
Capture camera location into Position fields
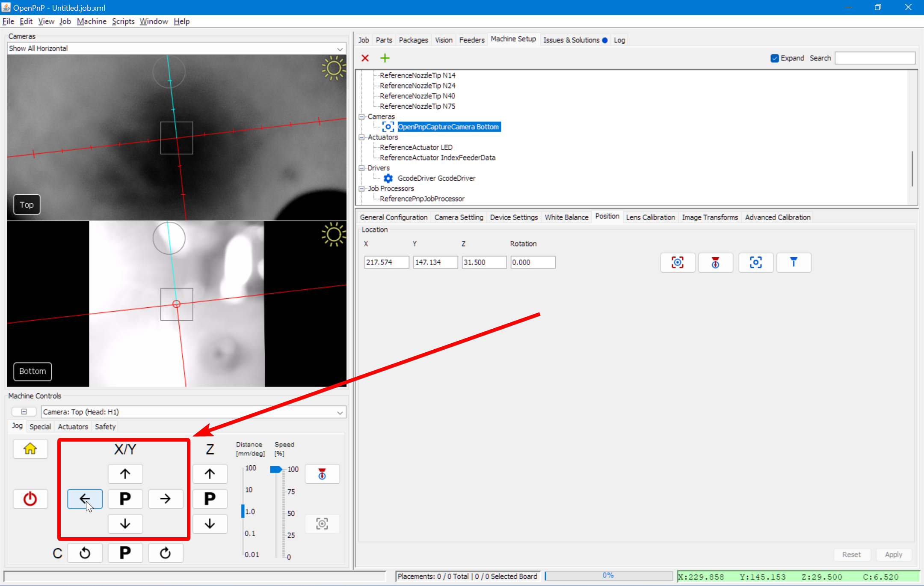pos(678,262)
